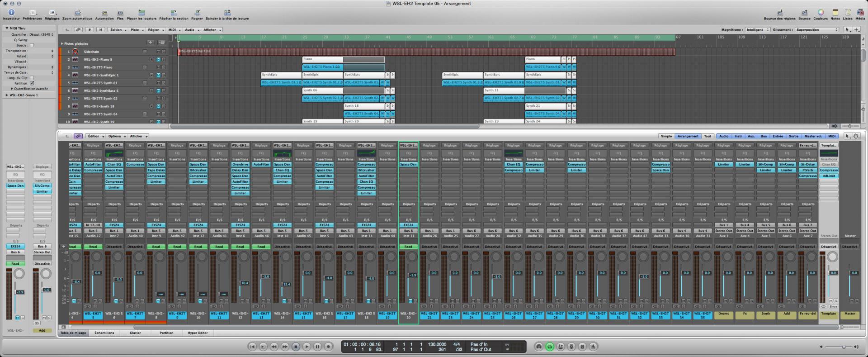868x357 pixels.
Task: Click the play transport button
Action: tap(307, 347)
